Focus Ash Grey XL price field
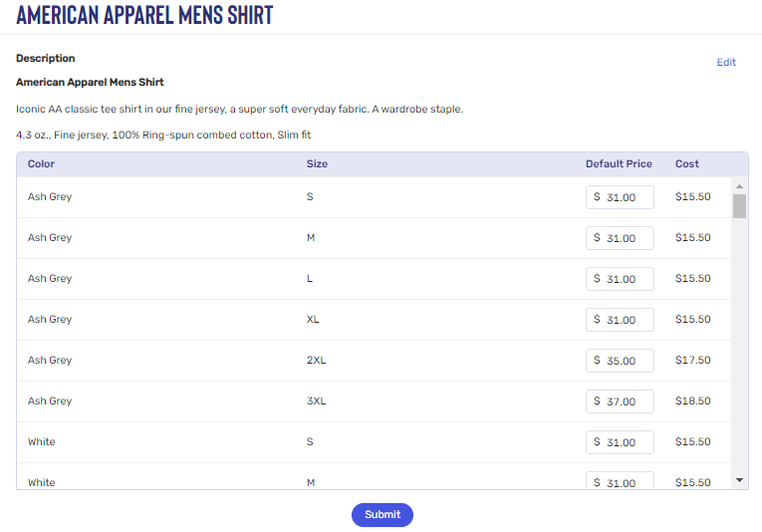Image resolution: width=762 pixels, height=532 pixels. coord(620,320)
